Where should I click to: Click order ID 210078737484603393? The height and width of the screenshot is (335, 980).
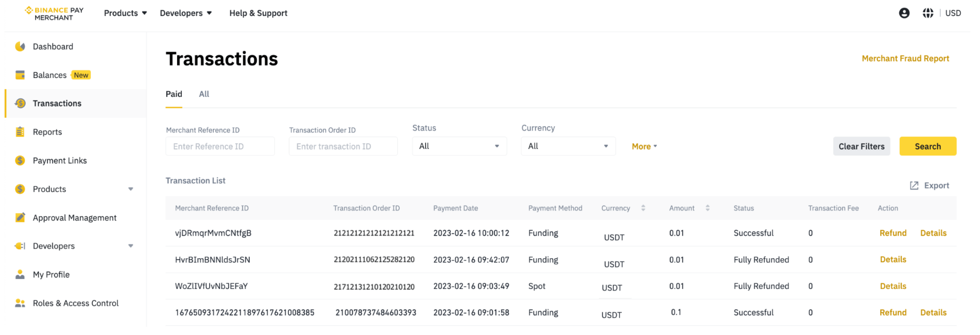click(x=375, y=313)
